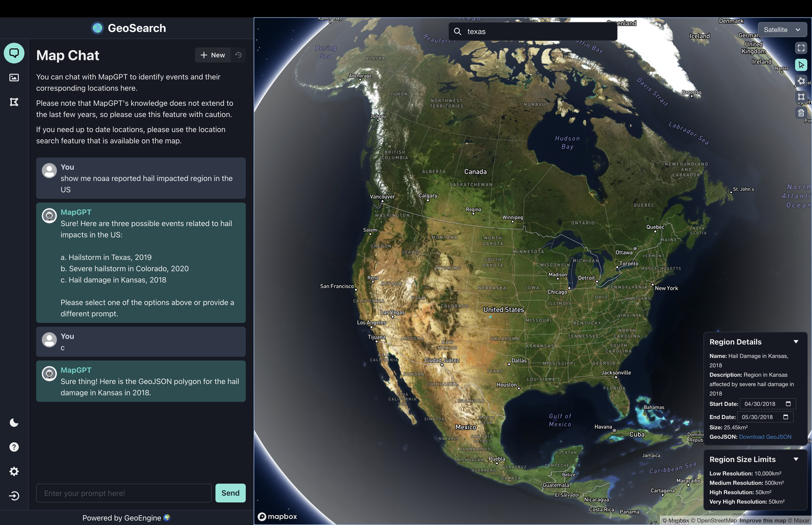
Task: Click the Send button
Action: coord(230,493)
